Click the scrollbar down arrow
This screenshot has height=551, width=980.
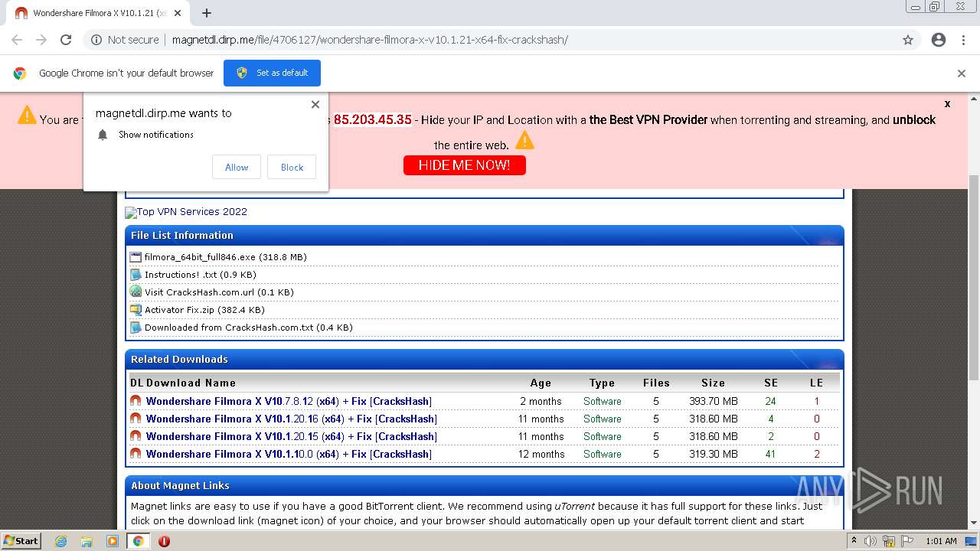click(x=974, y=523)
